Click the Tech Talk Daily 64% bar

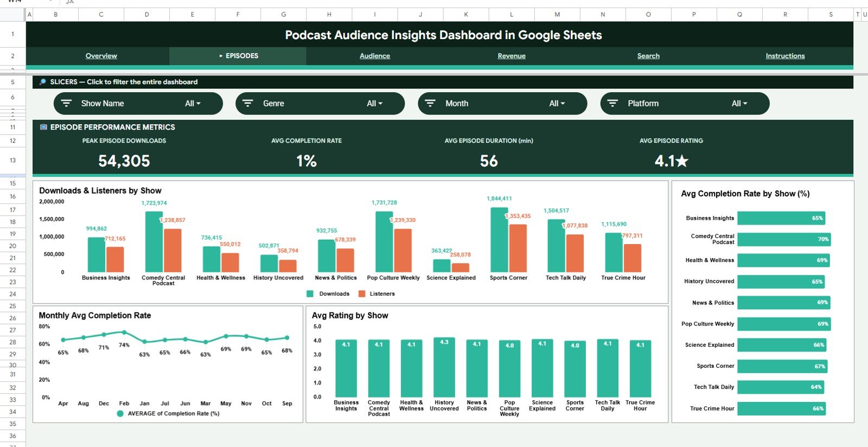781,387
